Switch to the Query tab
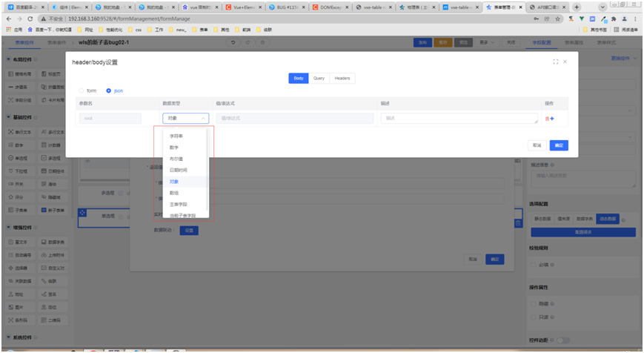 319,78
